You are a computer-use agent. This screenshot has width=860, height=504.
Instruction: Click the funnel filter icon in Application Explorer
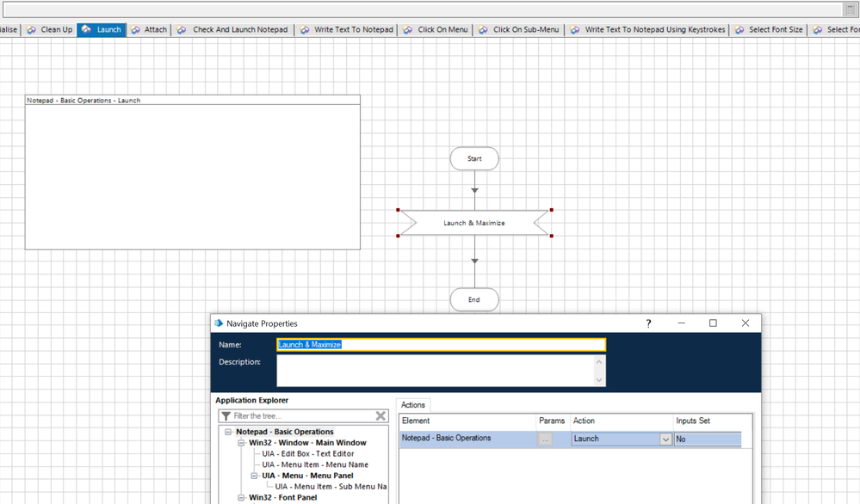pos(226,415)
